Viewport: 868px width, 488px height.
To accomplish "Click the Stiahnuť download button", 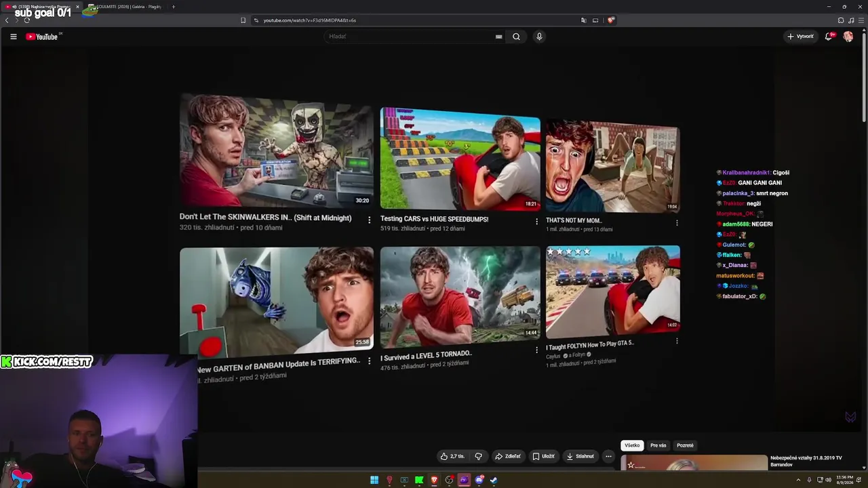I will tap(580, 456).
